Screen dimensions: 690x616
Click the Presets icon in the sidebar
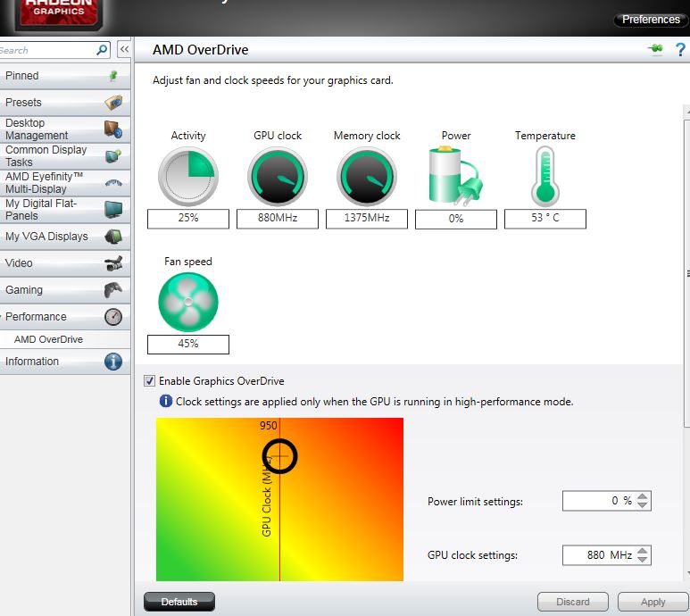click(113, 103)
